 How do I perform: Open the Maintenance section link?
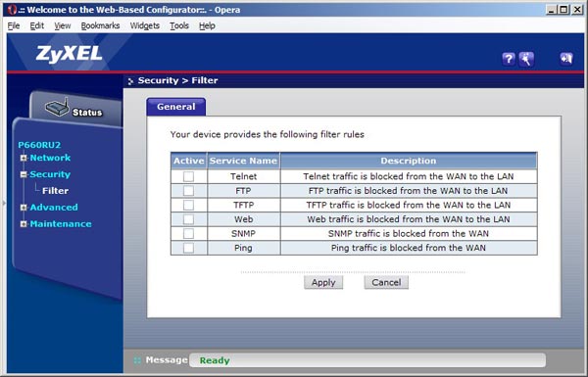[61, 223]
